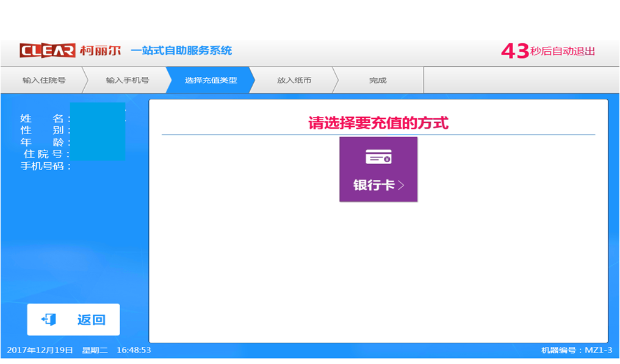Click the clock time 16:48:53

(134, 350)
